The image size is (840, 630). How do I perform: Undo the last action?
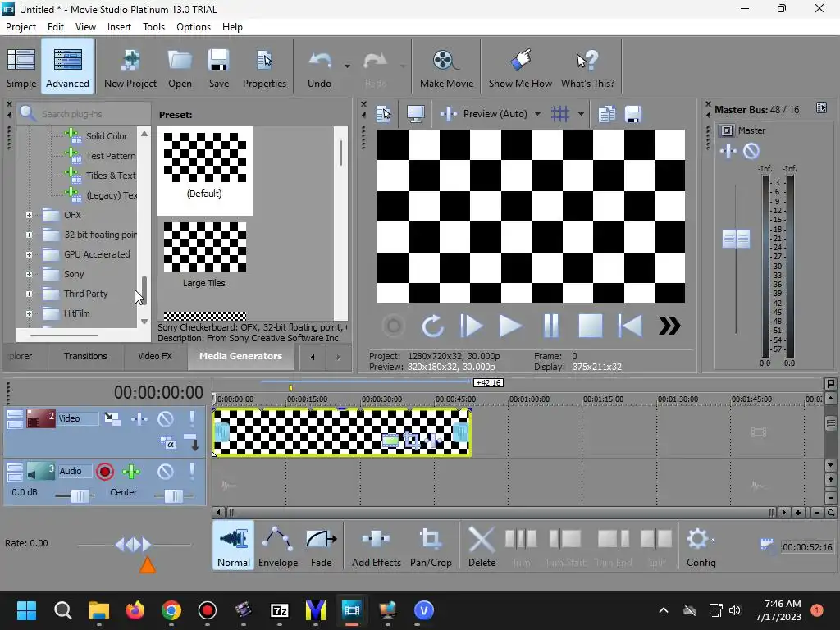(319, 67)
